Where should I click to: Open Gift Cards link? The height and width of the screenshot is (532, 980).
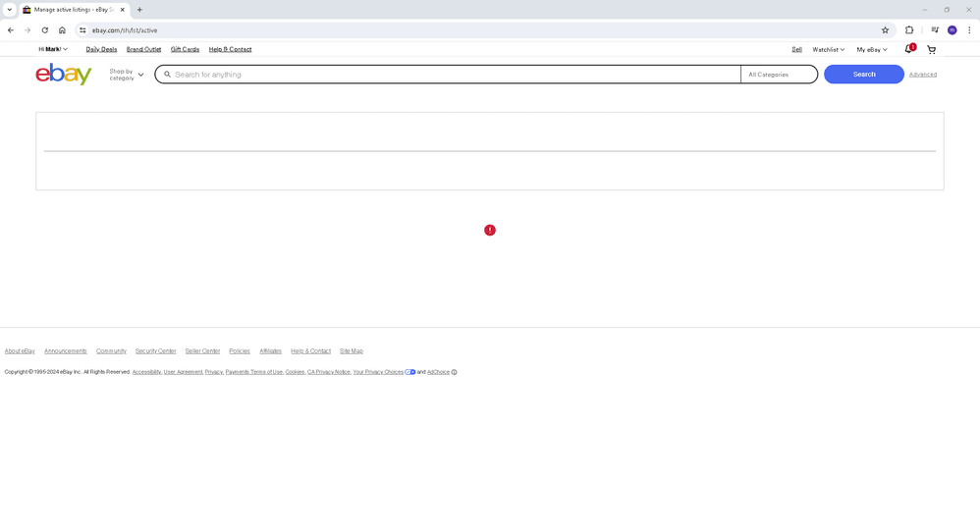pos(185,49)
